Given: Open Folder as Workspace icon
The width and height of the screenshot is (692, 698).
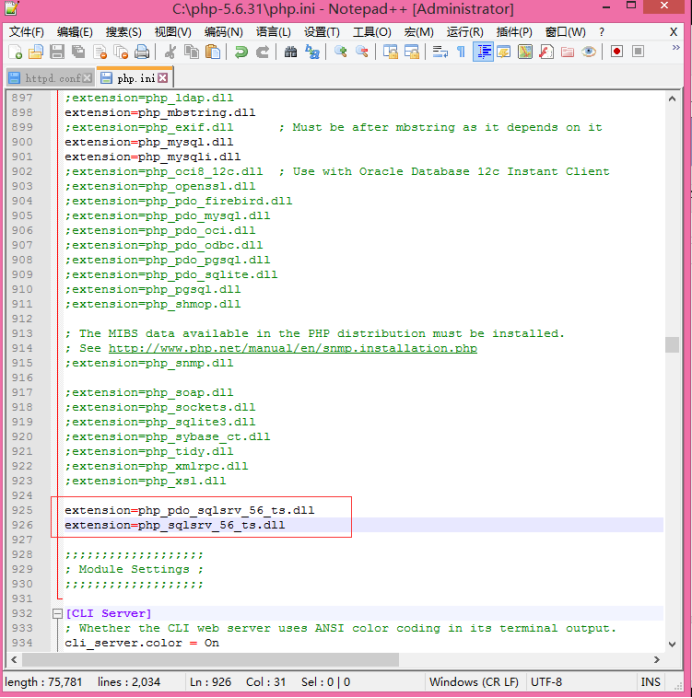Looking at the screenshot, I should pyautogui.click(x=568, y=52).
